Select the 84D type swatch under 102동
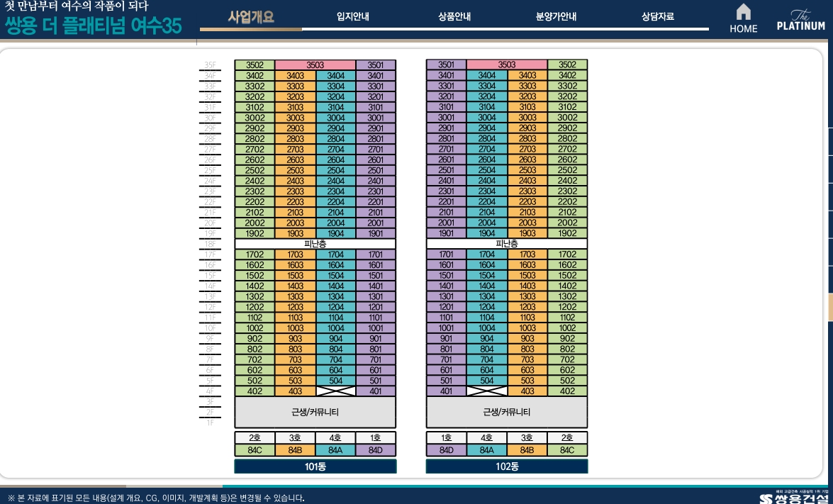Image resolution: width=833 pixels, height=504 pixels. (446, 450)
